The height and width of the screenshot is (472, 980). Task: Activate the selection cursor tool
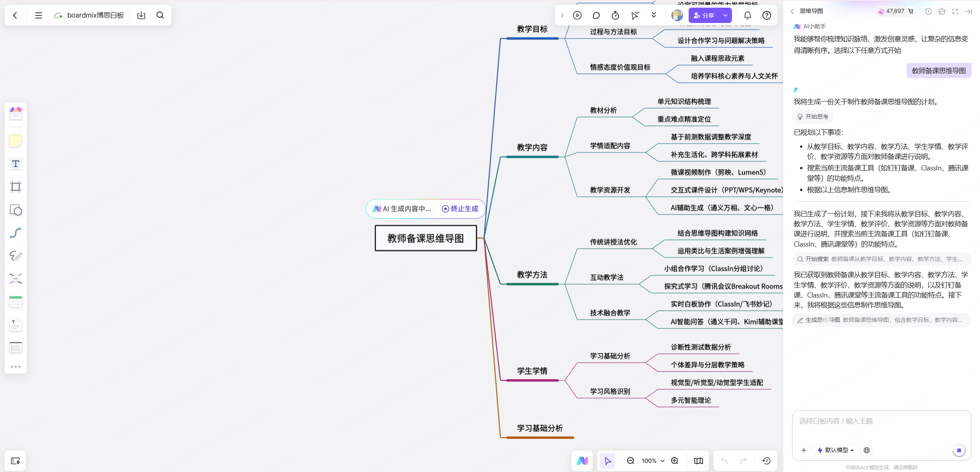coord(608,461)
